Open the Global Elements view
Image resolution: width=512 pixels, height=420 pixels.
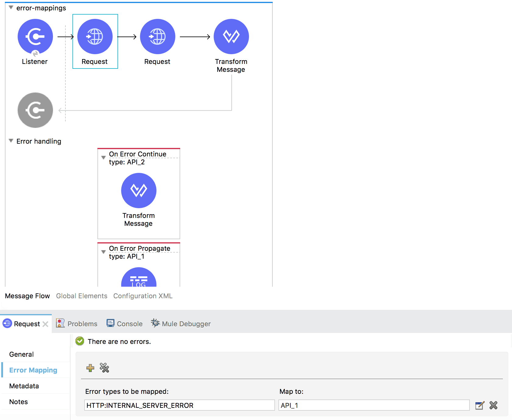82,296
